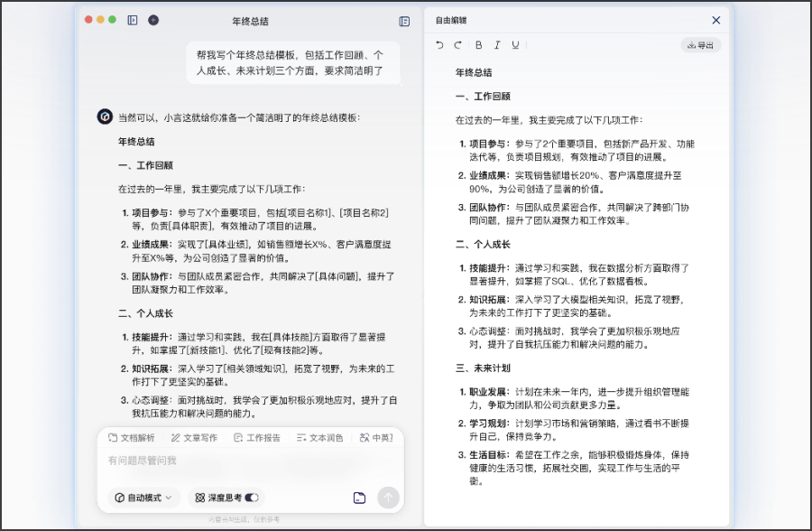This screenshot has height=531, width=812.
Task: Click the send arrow button
Action: point(388,498)
